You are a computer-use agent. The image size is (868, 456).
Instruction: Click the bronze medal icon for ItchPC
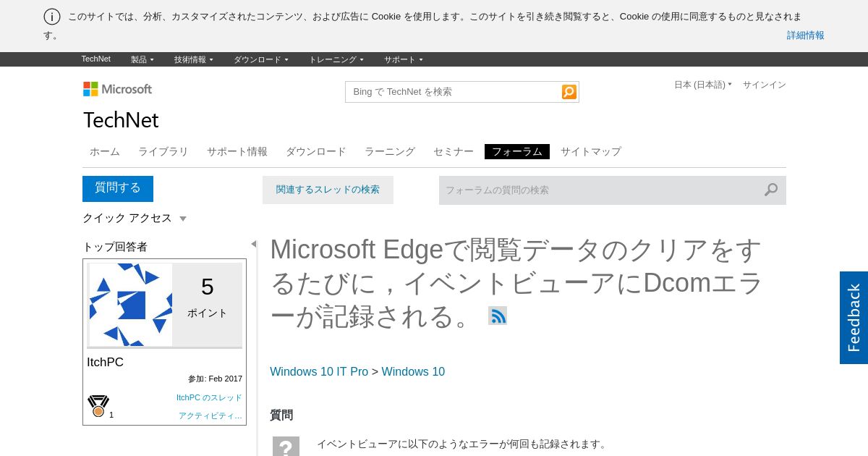click(x=98, y=406)
